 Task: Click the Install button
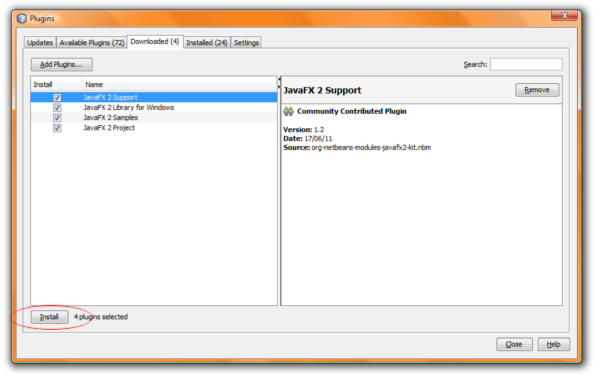tap(49, 317)
